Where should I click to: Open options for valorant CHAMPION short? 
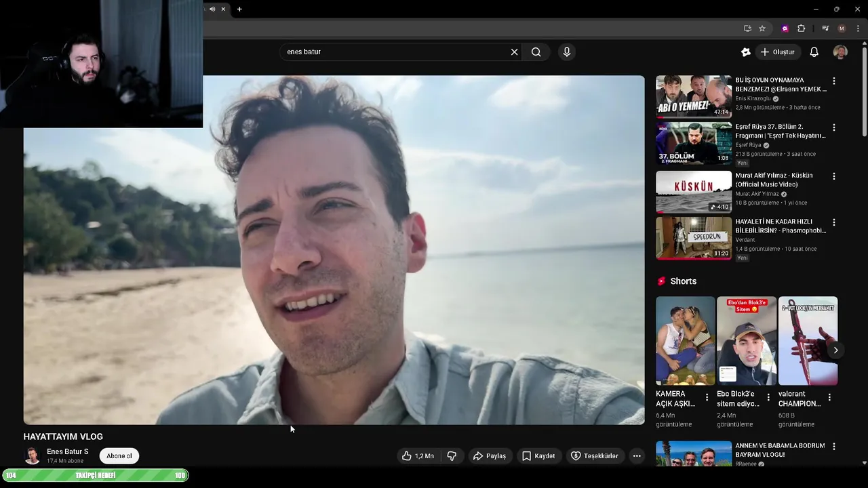pyautogui.click(x=829, y=397)
